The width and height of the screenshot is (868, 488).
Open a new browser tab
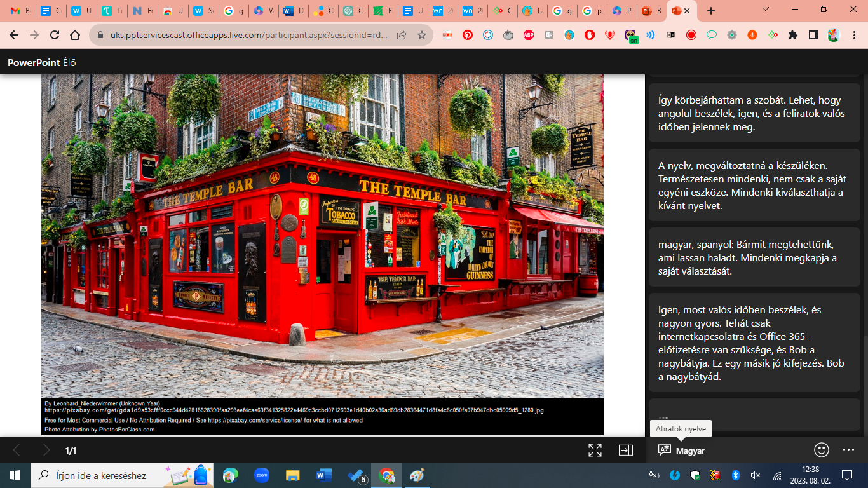point(711,11)
